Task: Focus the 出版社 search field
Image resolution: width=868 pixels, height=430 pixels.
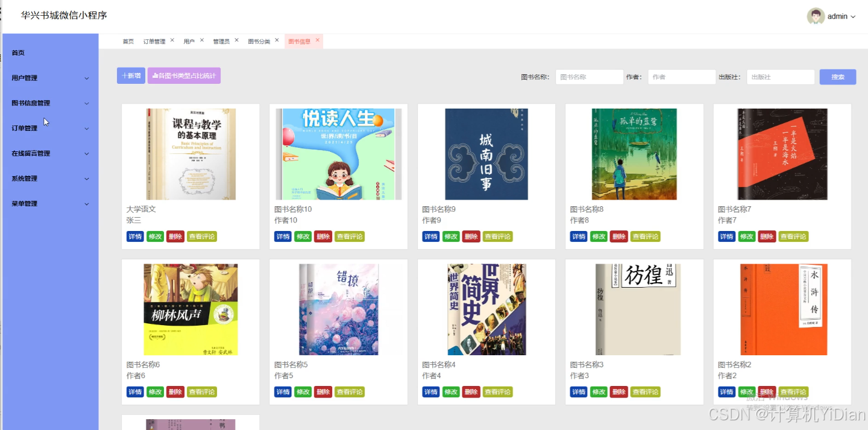Action: pos(781,77)
